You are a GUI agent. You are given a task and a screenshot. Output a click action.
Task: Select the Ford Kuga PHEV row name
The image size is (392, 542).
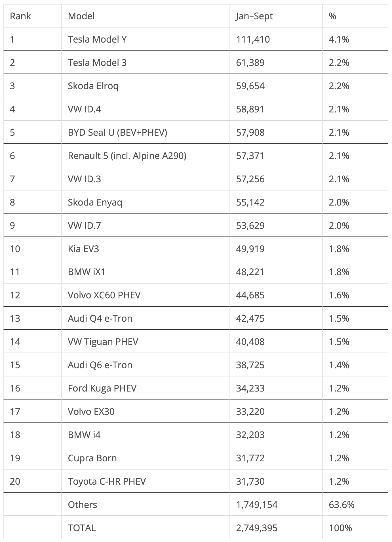[x=102, y=388]
